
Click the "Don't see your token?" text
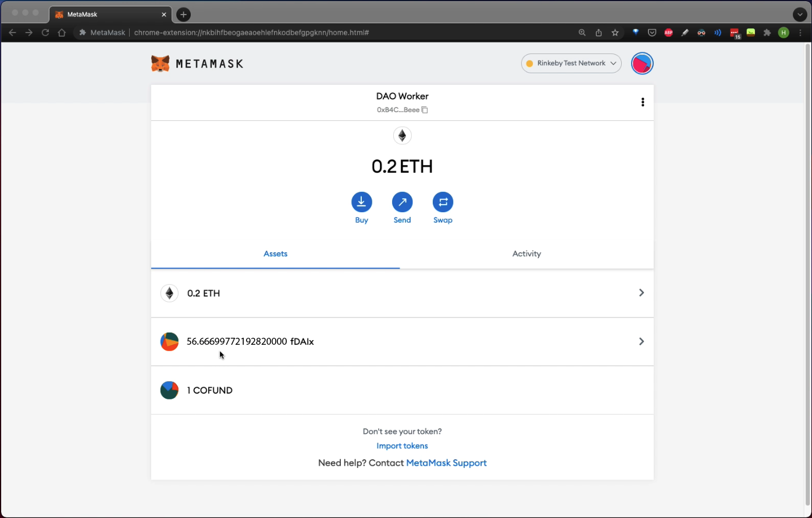[x=403, y=431]
